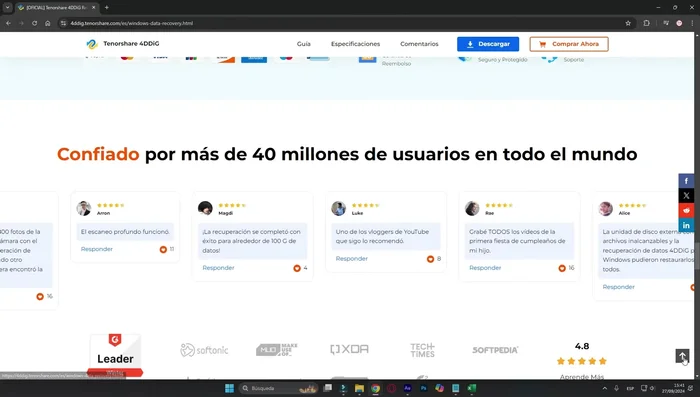Viewport: 700px width, 397px height.
Task: Share the page via Facebook icon
Action: click(686, 181)
